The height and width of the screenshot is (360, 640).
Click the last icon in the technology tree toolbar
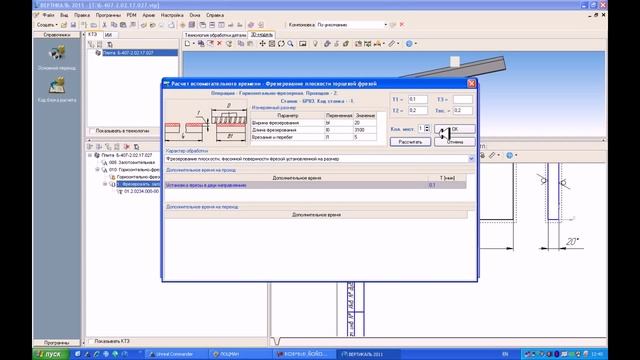tap(136, 147)
